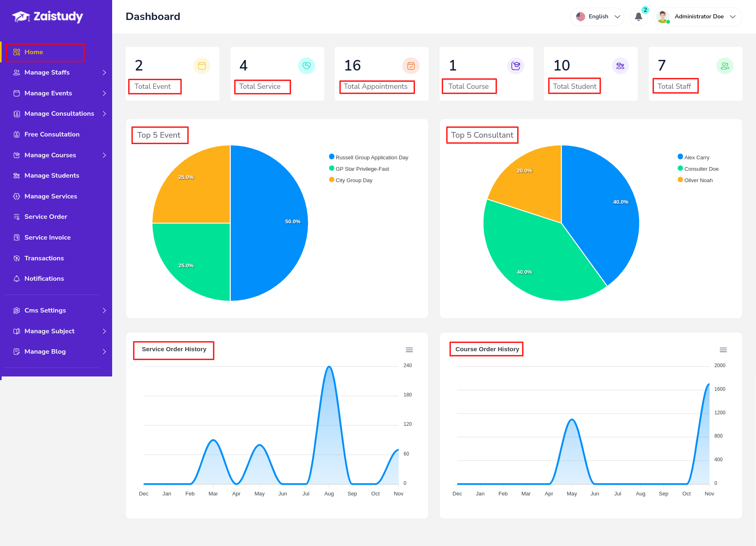Toggle City Group Day legend entry
The height and width of the screenshot is (546, 756).
351,180
